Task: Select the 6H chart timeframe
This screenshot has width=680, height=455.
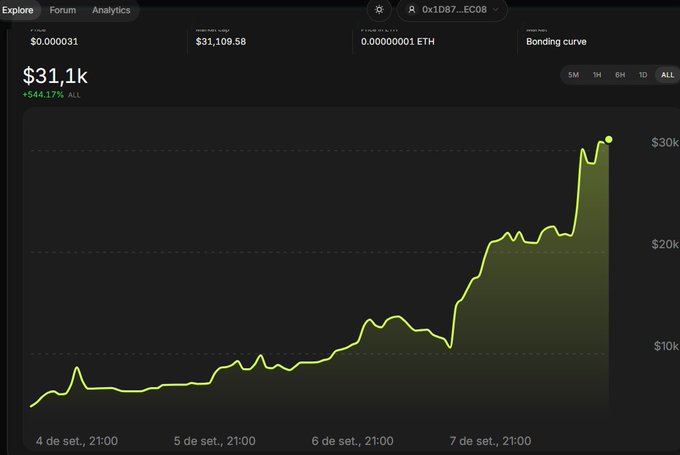Action: [x=620, y=75]
